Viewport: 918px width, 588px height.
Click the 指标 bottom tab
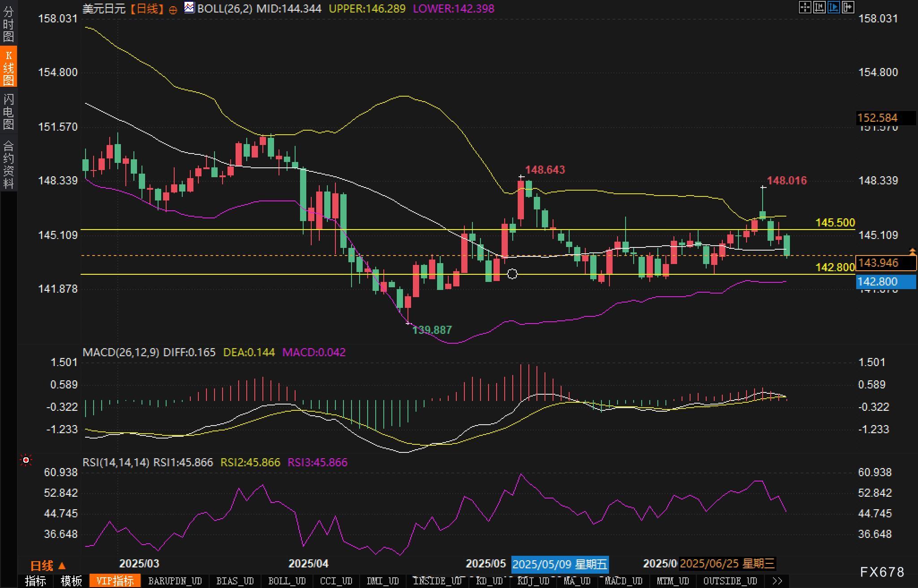click(x=35, y=581)
